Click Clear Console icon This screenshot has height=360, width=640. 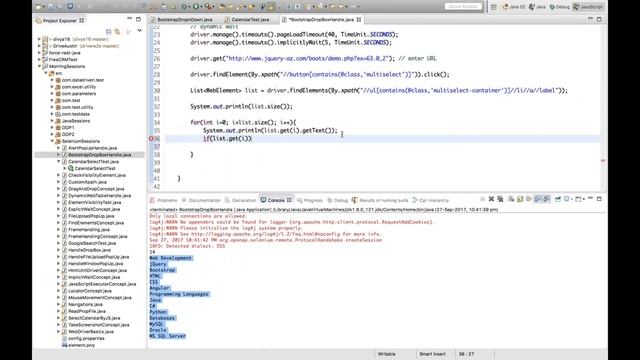(511, 199)
